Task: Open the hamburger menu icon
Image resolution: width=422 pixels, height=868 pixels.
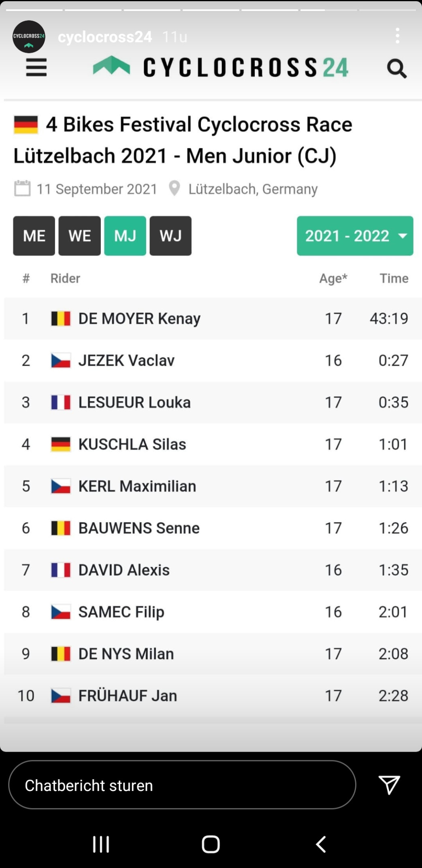Action: pyautogui.click(x=36, y=67)
